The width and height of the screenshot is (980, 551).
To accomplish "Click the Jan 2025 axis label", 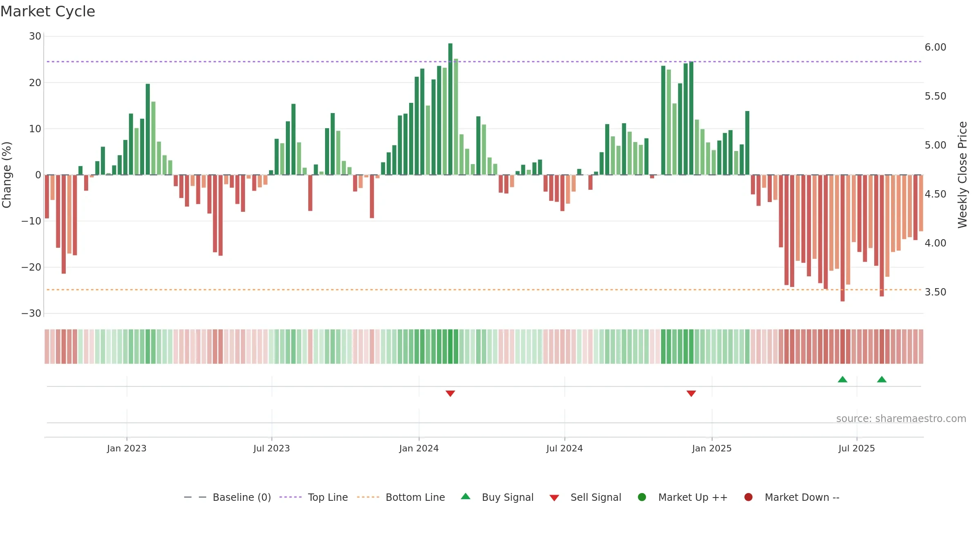I will click(712, 448).
